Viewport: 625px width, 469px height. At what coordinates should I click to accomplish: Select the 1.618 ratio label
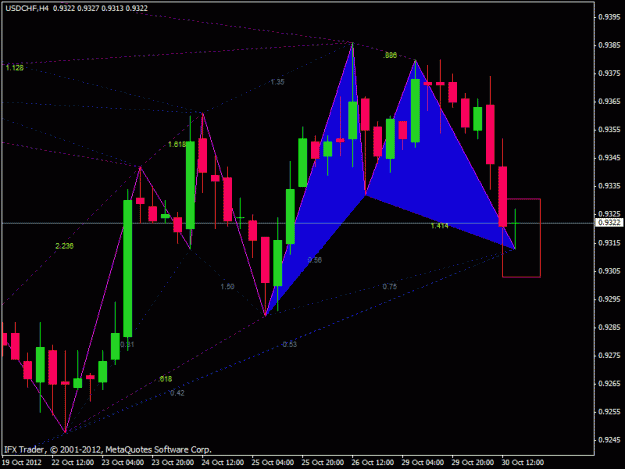click(x=177, y=144)
